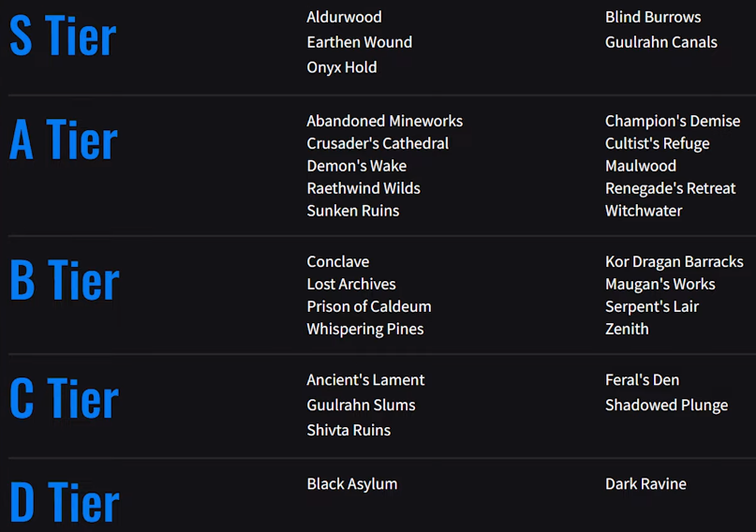Click the S Tier heading
The width and height of the screenshot is (756, 532).
(63, 36)
